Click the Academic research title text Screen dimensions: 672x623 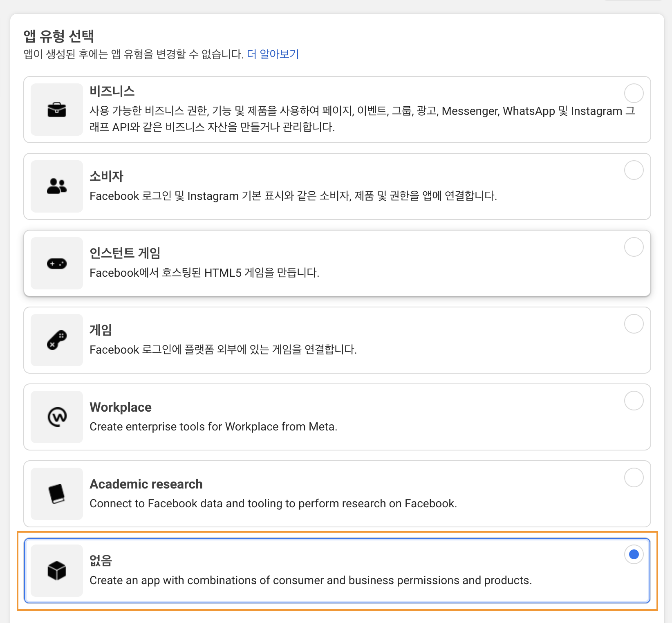pos(146,484)
